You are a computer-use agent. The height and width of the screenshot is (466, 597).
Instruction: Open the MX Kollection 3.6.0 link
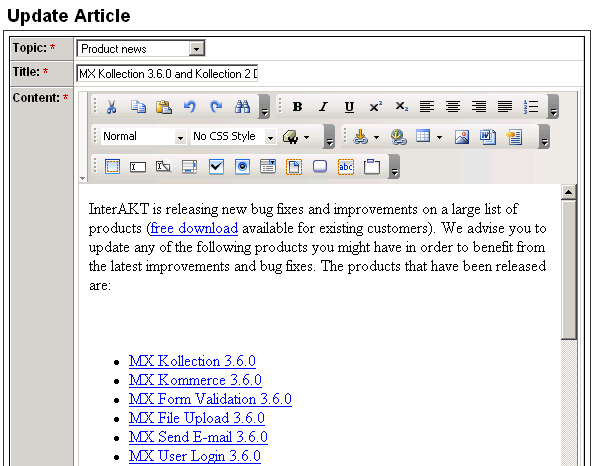click(x=192, y=361)
